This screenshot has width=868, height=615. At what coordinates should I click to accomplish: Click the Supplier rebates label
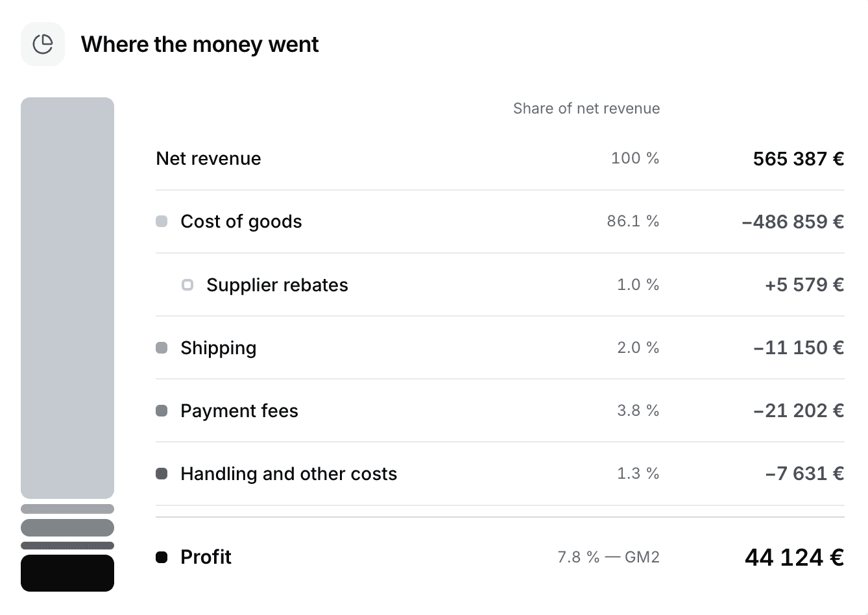(x=277, y=285)
